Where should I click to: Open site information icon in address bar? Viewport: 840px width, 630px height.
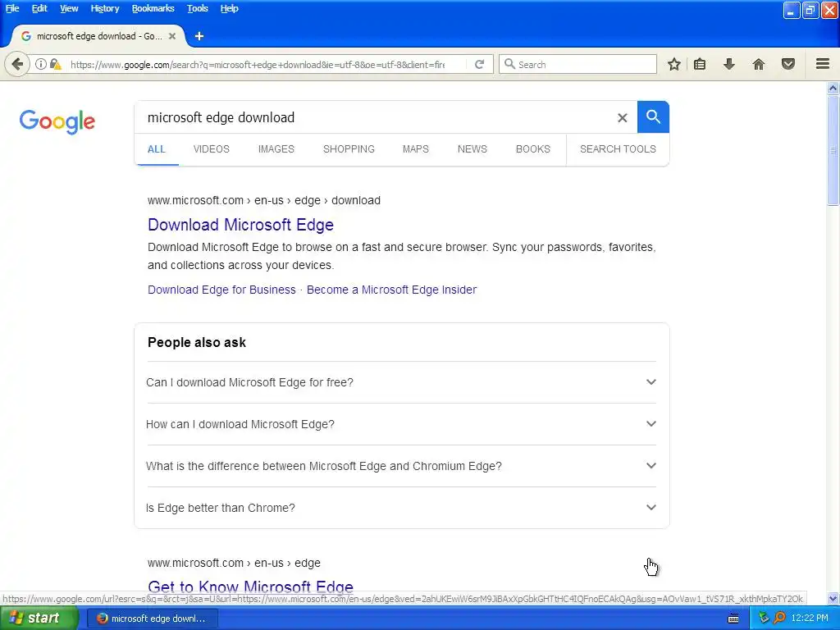[41, 64]
